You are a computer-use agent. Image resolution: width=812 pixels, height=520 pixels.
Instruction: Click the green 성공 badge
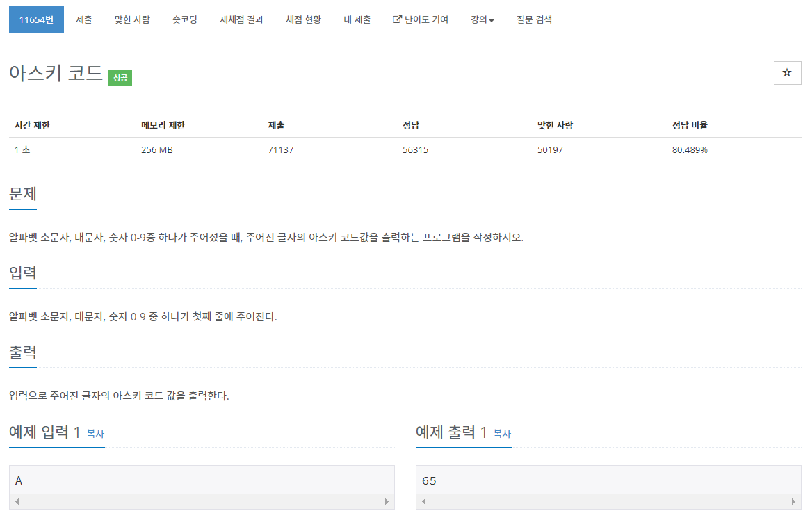[x=120, y=77]
